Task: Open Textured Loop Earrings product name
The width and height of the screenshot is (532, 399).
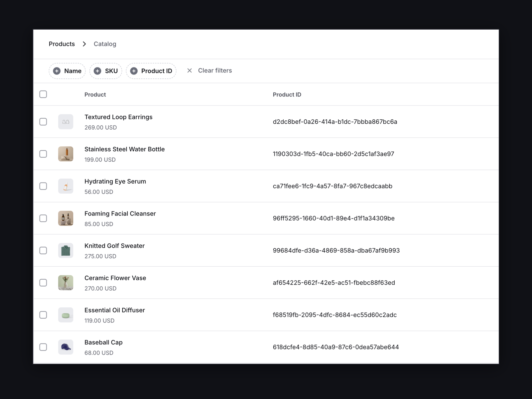Action: pyautogui.click(x=118, y=117)
